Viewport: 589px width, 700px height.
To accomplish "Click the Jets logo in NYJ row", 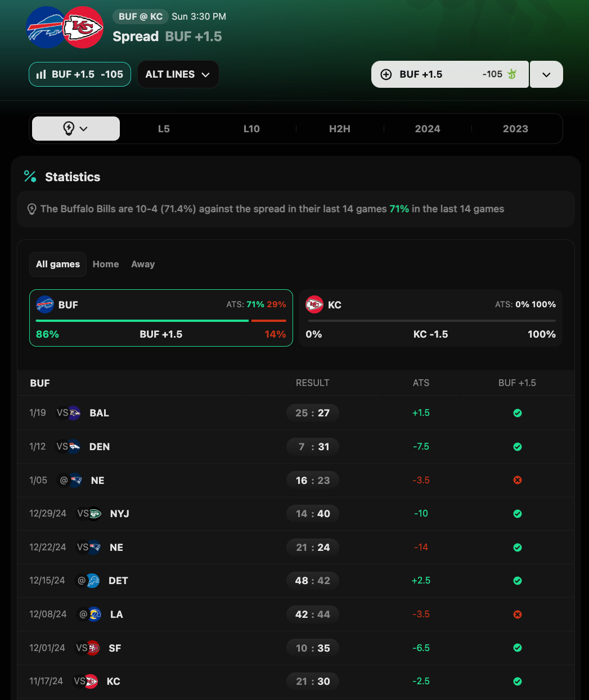I will click(95, 514).
